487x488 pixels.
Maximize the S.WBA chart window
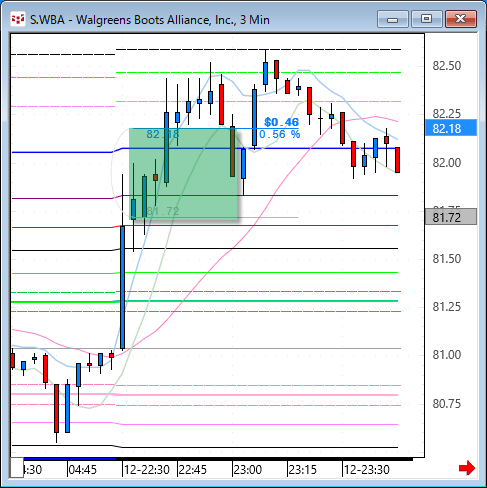[x=426, y=19]
